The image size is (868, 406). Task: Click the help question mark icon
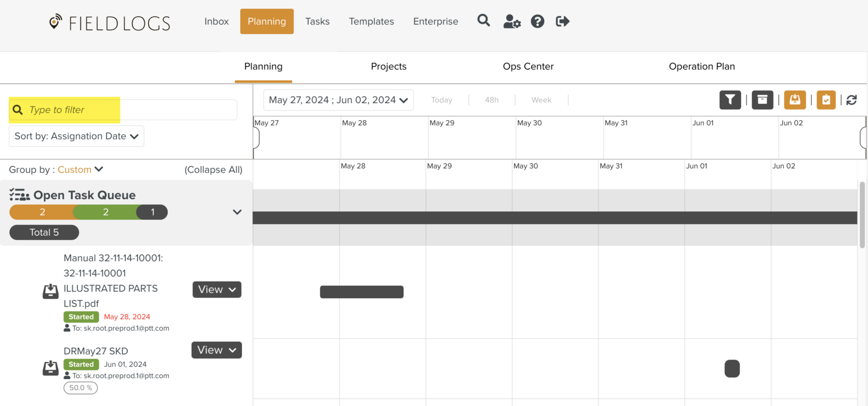click(x=537, y=22)
